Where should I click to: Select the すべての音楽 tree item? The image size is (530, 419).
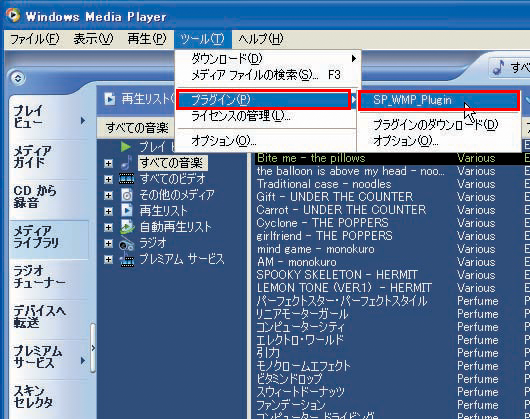click(172, 163)
